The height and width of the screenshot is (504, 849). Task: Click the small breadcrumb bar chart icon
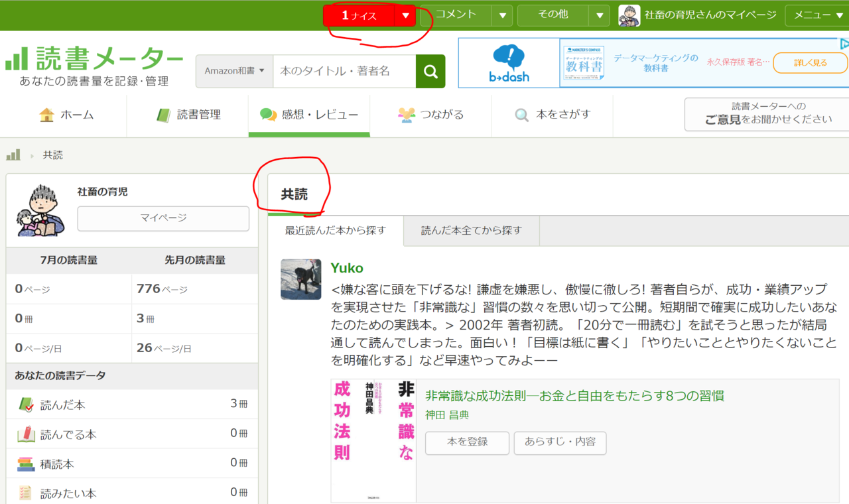click(x=13, y=155)
